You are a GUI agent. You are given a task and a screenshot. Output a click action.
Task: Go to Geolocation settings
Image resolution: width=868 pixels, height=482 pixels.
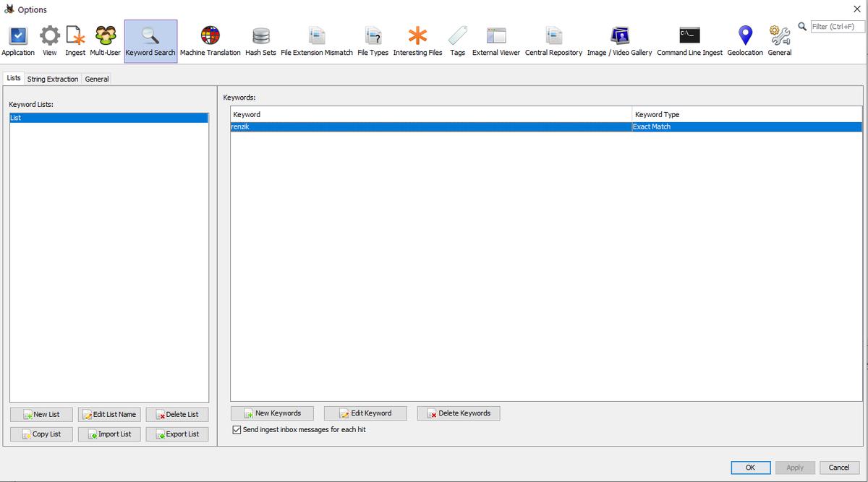745,41
